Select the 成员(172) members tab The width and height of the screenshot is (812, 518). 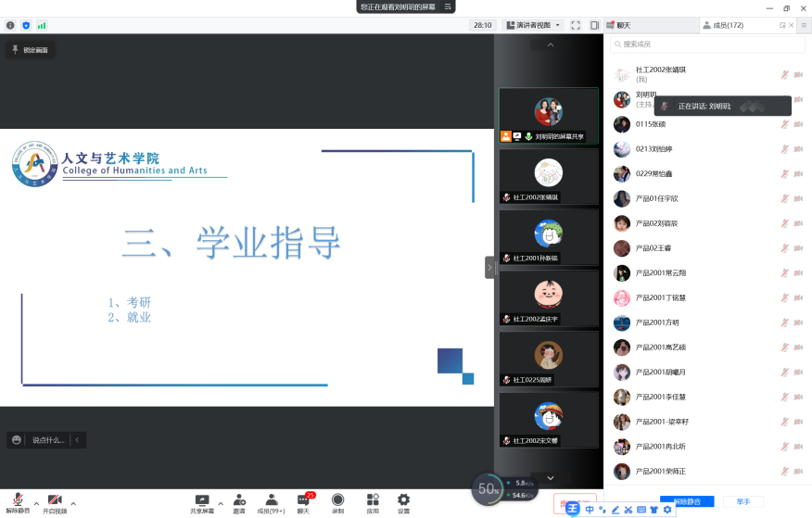pos(727,25)
